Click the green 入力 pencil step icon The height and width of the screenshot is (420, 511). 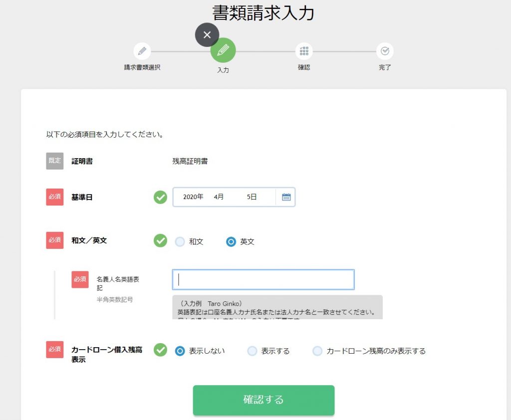pos(223,50)
